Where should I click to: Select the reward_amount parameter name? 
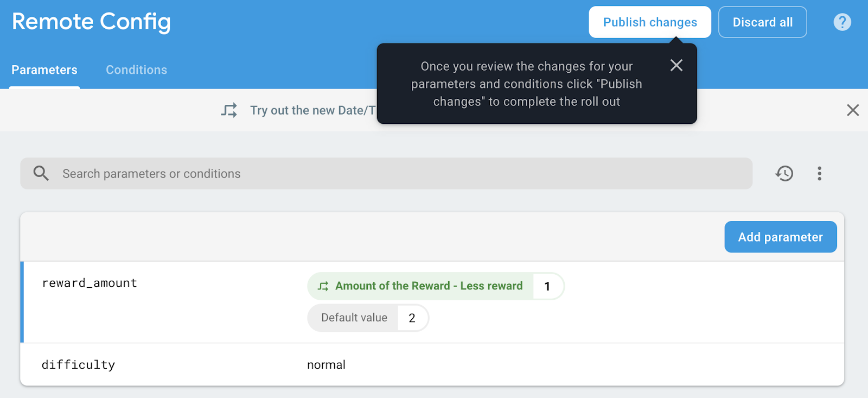(x=90, y=283)
